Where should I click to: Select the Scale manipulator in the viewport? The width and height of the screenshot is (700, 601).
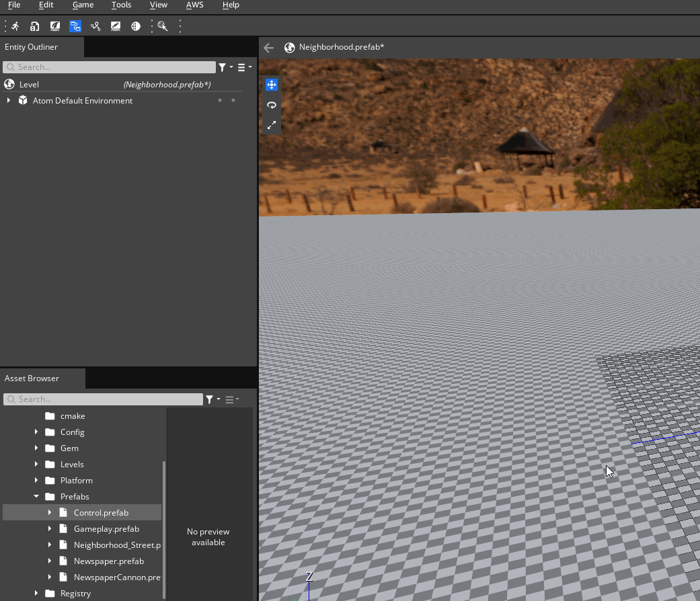(x=272, y=125)
